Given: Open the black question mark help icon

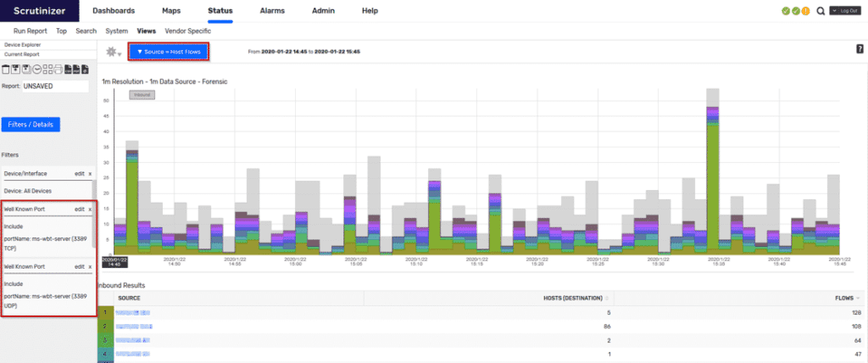Looking at the screenshot, I should (860, 49).
